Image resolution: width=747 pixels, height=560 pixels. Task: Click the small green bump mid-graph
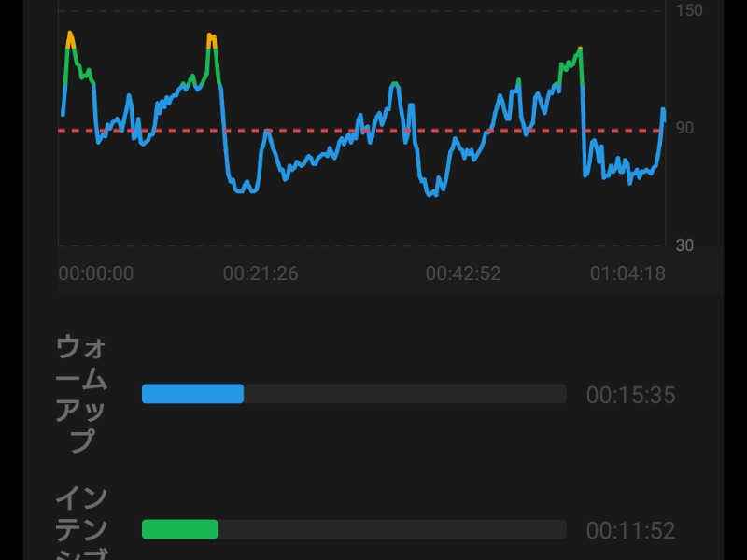tap(395, 84)
